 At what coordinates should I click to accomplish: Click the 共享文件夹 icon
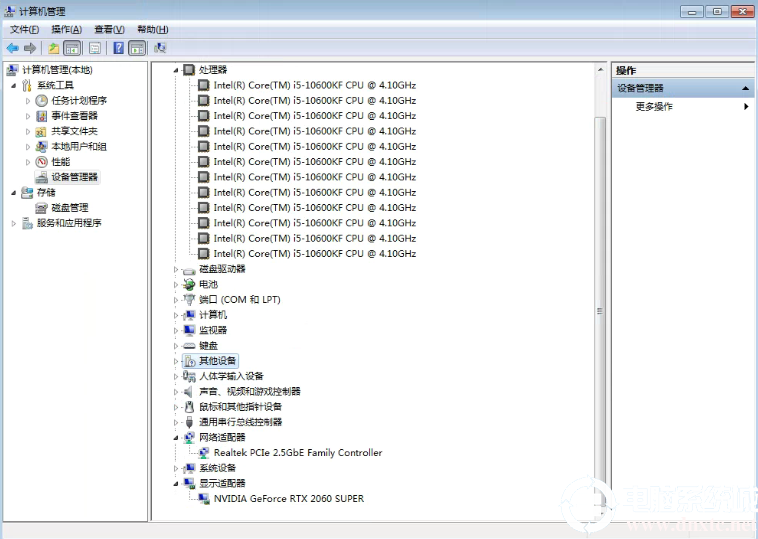point(42,131)
